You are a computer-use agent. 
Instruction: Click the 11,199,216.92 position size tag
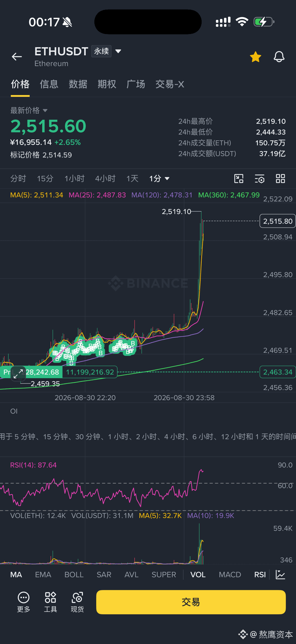coord(90,372)
